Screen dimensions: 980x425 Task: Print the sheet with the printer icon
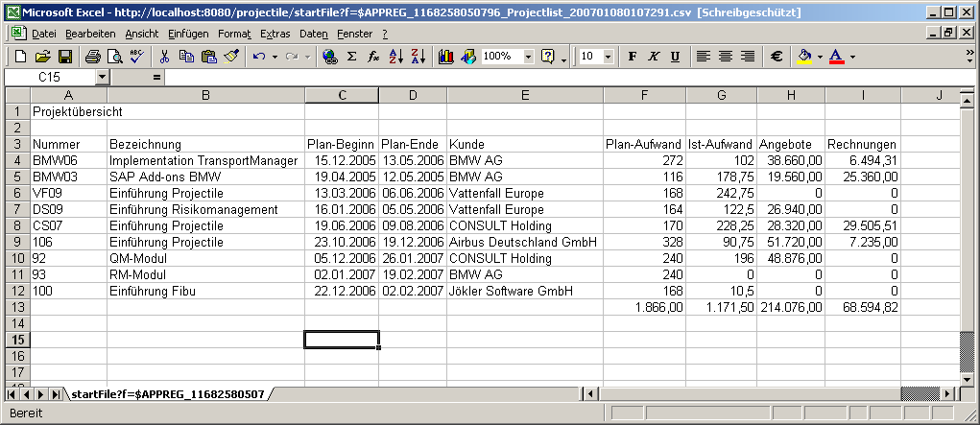point(92,57)
